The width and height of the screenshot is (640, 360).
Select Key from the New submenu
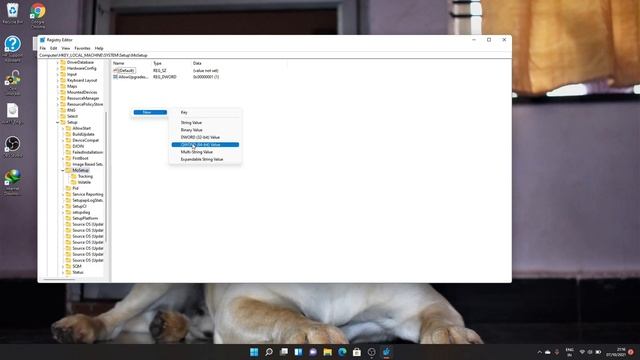[205, 112]
